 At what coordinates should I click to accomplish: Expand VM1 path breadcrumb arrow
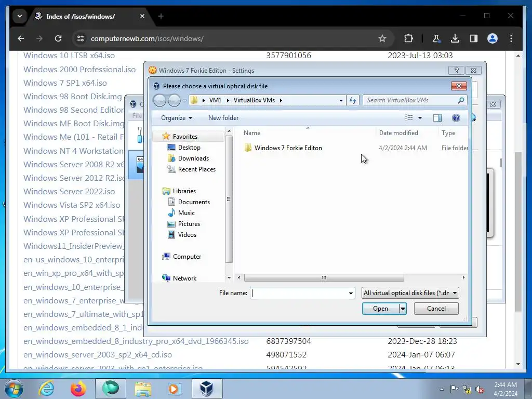pyautogui.click(x=228, y=100)
